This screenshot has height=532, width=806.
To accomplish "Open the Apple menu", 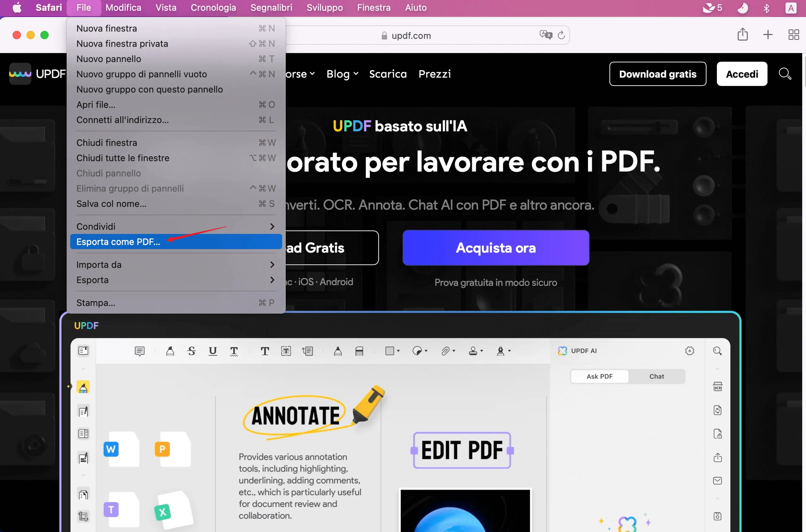I will pyautogui.click(x=17, y=8).
